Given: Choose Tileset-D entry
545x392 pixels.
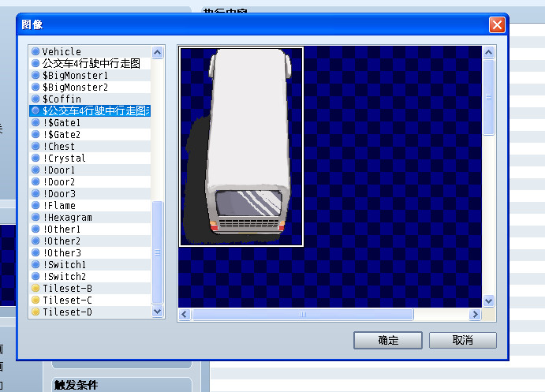Looking at the screenshot, I should [x=90, y=312].
